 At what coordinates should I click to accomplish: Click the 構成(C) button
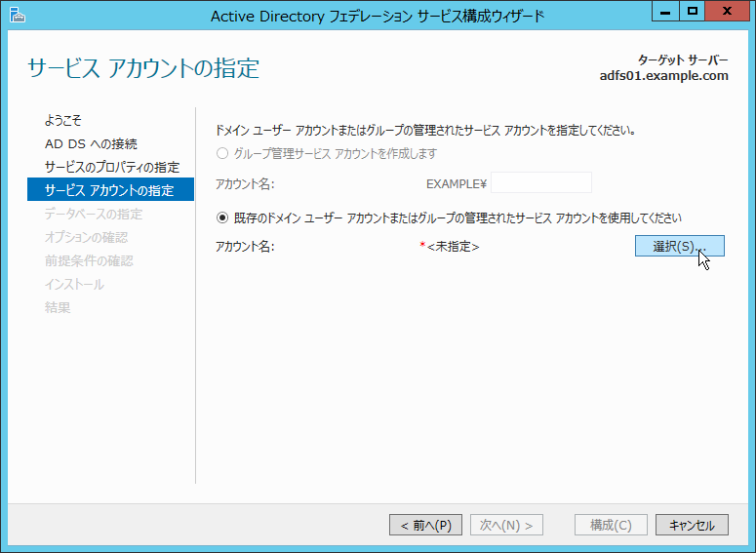point(611,525)
